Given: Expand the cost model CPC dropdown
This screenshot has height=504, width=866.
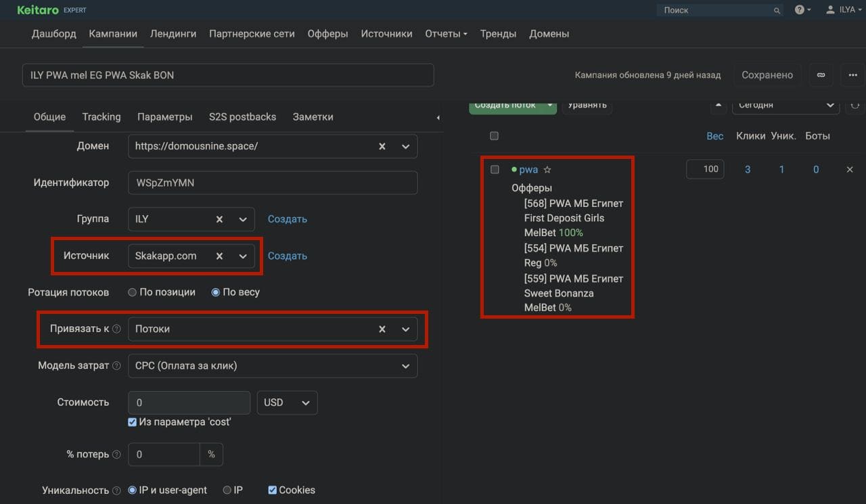Looking at the screenshot, I should [x=405, y=366].
